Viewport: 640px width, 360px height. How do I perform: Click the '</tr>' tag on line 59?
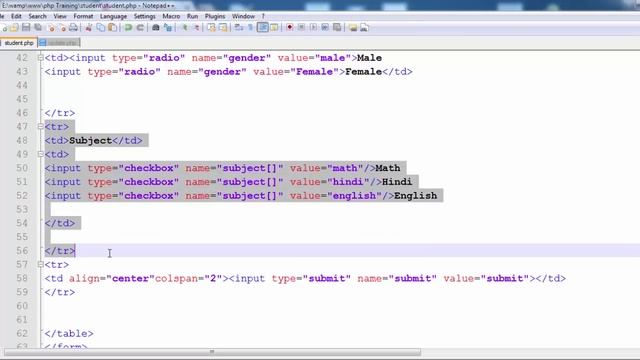(x=60, y=292)
